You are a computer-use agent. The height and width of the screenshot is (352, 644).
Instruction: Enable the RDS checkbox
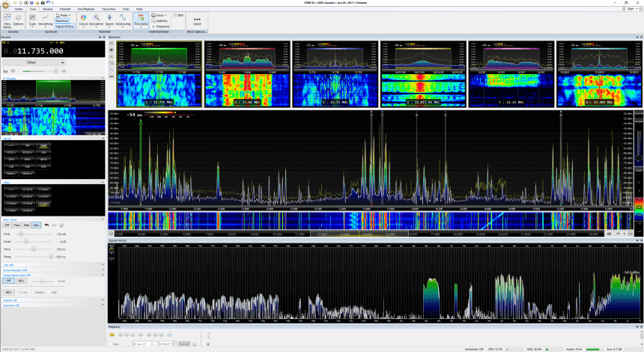178,15
